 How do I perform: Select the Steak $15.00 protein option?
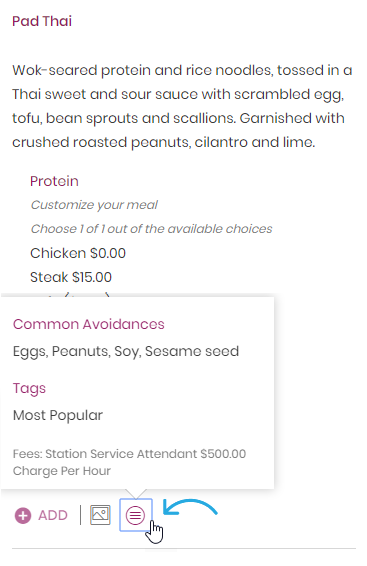point(71,277)
